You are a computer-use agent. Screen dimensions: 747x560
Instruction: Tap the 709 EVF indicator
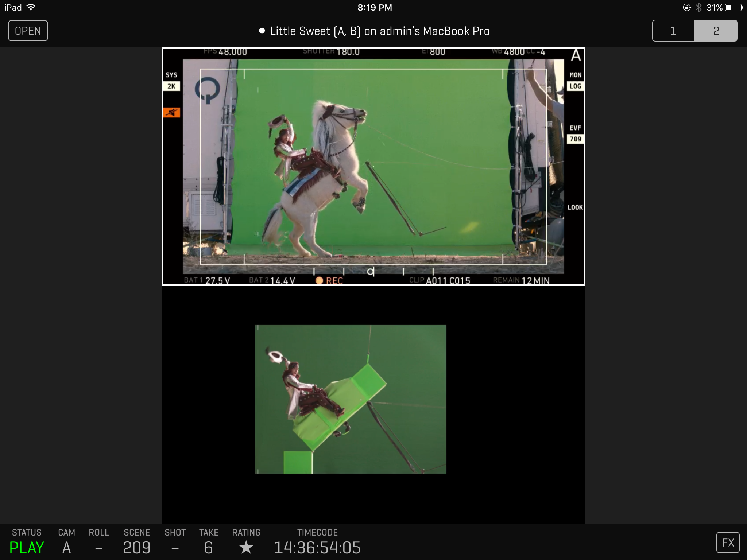tap(575, 139)
